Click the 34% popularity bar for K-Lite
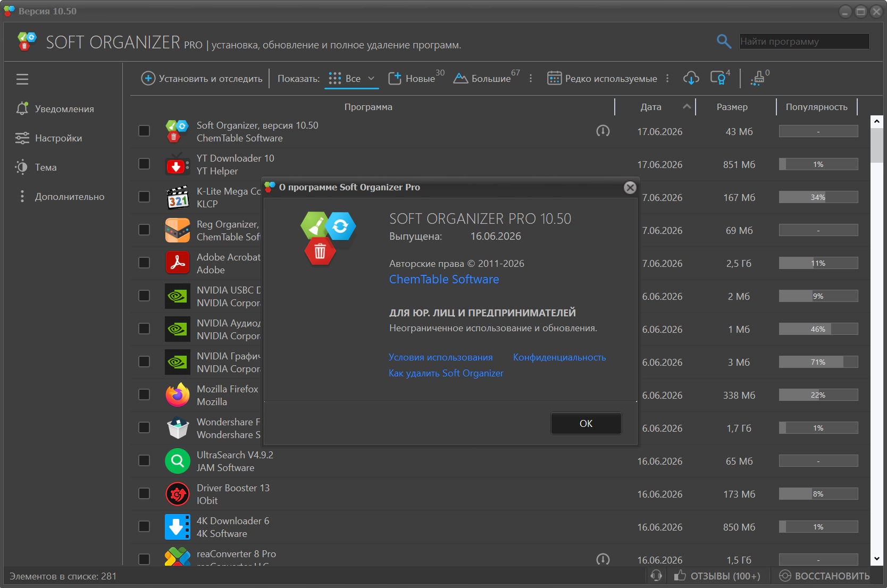The image size is (887, 588). click(818, 197)
